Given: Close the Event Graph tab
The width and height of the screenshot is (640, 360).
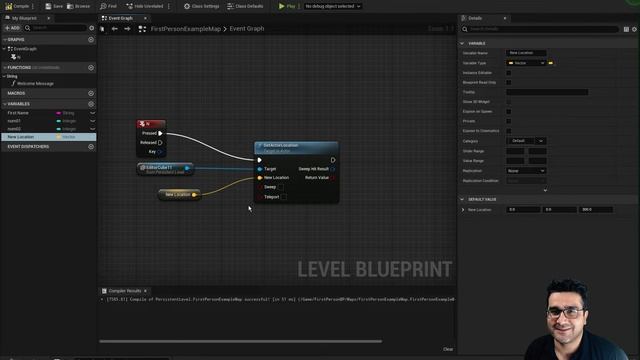Looking at the screenshot, I should click(x=145, y=18).
